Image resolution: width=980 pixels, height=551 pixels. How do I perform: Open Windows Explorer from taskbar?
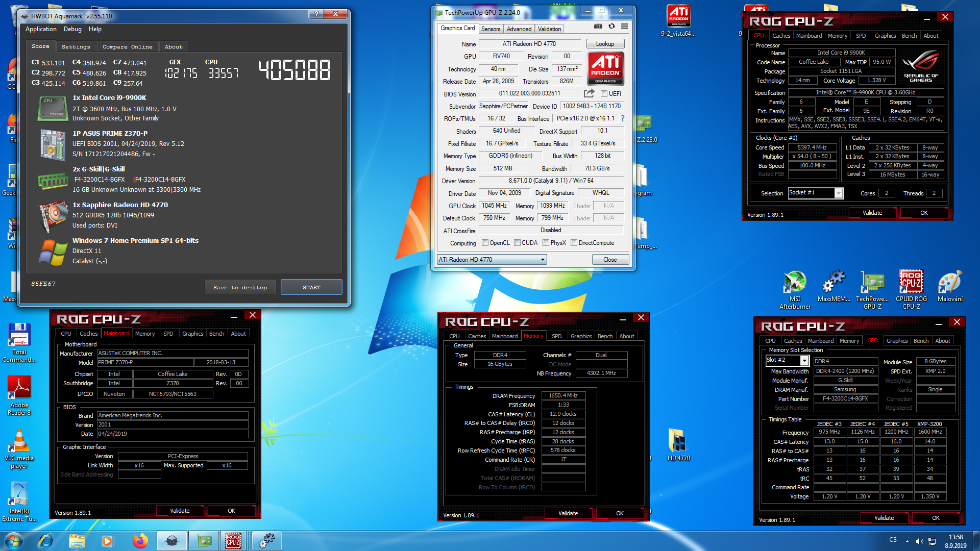pyautogui.click(x=77, y=541)
